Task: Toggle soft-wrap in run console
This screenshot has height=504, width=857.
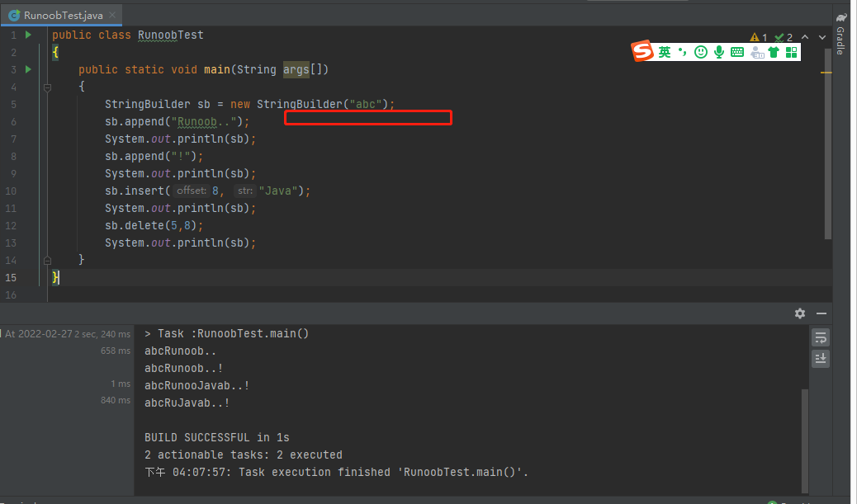Action: pyautogui.click(x=821, y=338)
